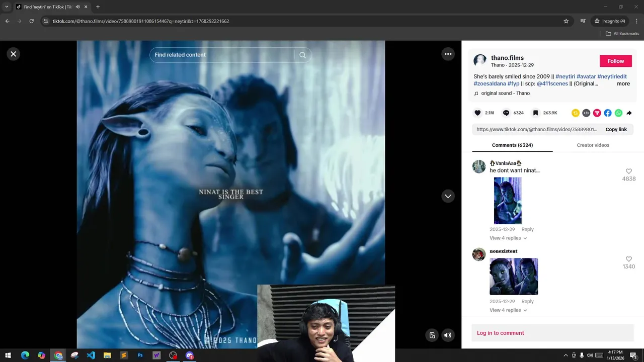Open Photoshop from the taskbar
The width and height of the screenshot is (644, 362).
140,355
